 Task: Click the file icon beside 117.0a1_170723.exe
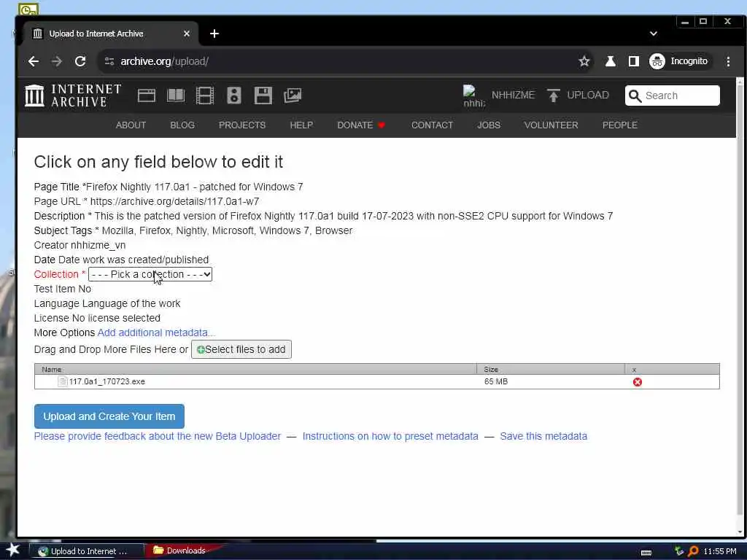[63, 381]
